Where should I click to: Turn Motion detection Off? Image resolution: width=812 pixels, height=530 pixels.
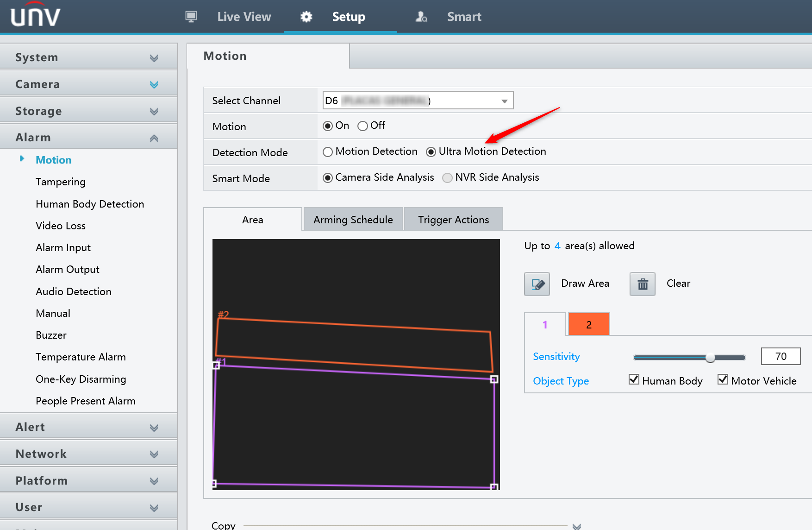[x=363, y=126]
